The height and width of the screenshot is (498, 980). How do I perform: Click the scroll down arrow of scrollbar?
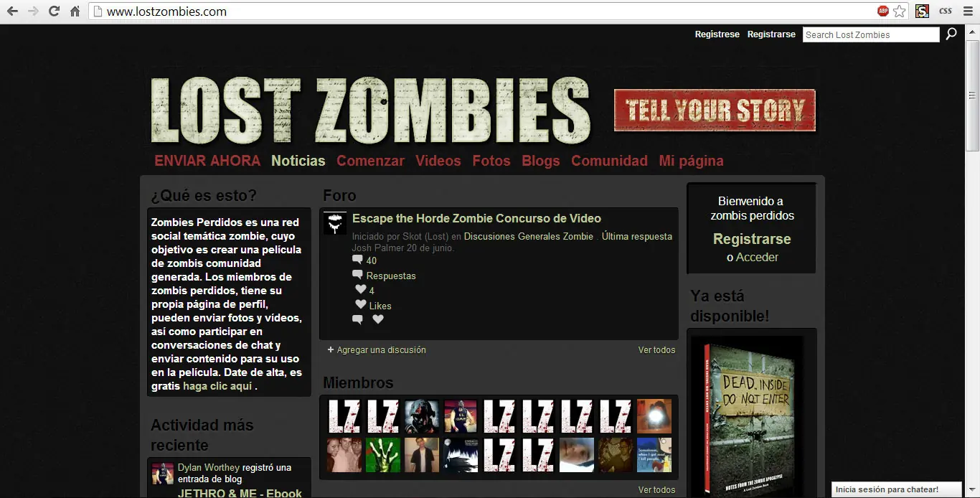click(x=973, y=492)
